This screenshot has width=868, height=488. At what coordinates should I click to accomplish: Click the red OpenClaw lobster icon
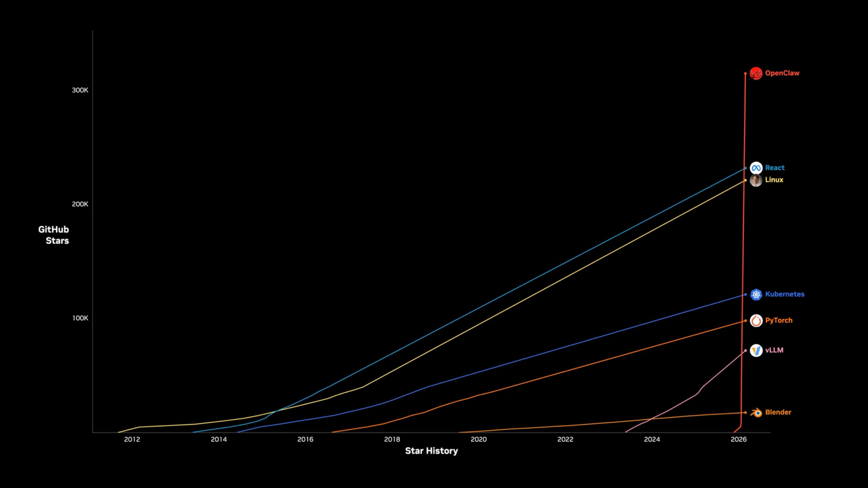point(756,73)
